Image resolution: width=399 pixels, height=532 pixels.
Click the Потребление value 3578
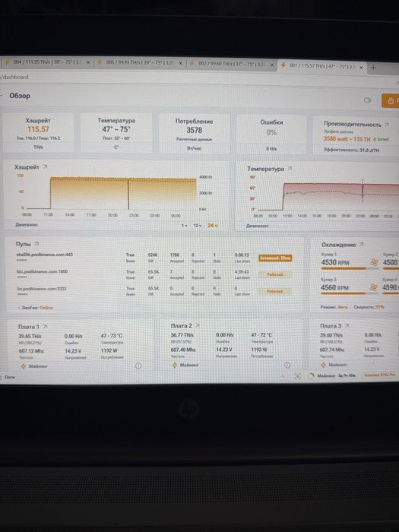(194, 130)
